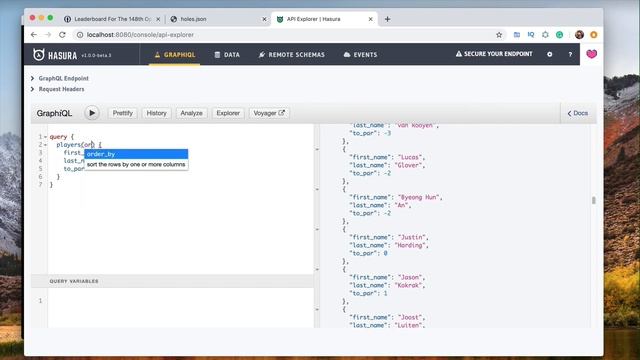The image size is (640, 360).
Task: Bookmark page with the star icon
Action: coord(499,35)
